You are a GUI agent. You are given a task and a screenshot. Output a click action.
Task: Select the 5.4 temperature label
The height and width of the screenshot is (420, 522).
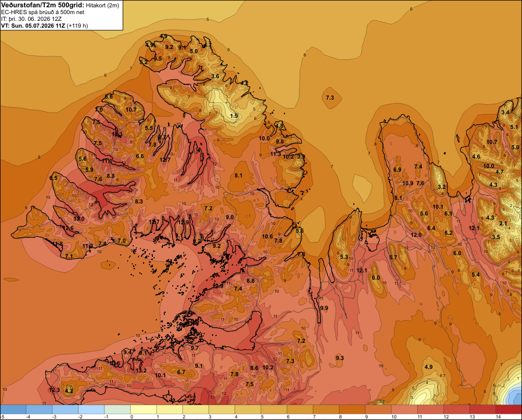476,274
